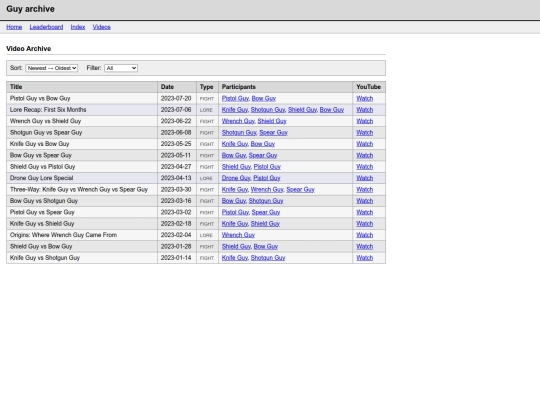The width and height of the screenshot is (540, 405).
Task: Open Wrench Guy in the Origins row
Action: point(238,235)
